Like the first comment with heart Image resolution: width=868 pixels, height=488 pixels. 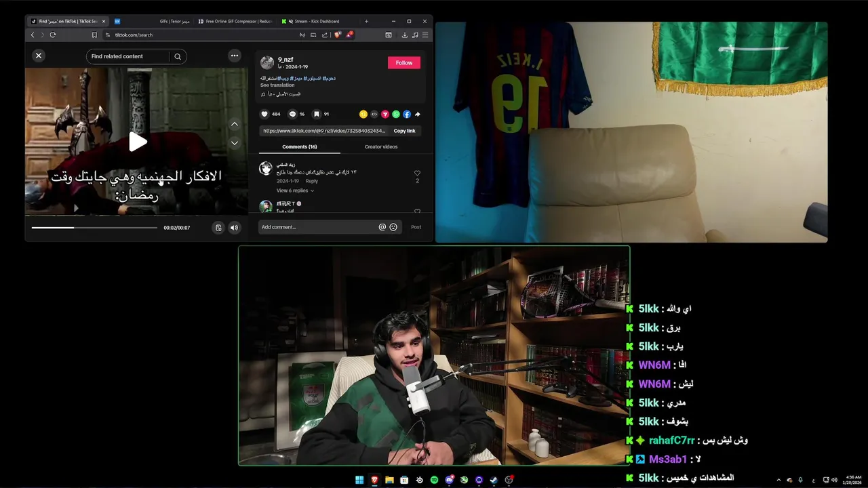tap(417, 174)
